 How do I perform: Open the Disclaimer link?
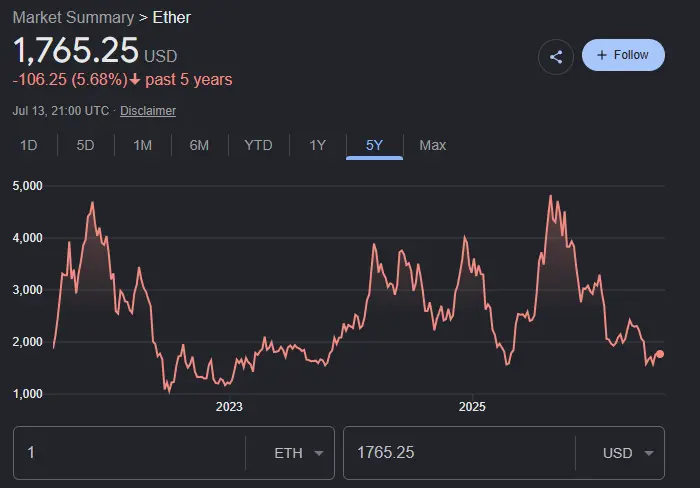point(148,111)
